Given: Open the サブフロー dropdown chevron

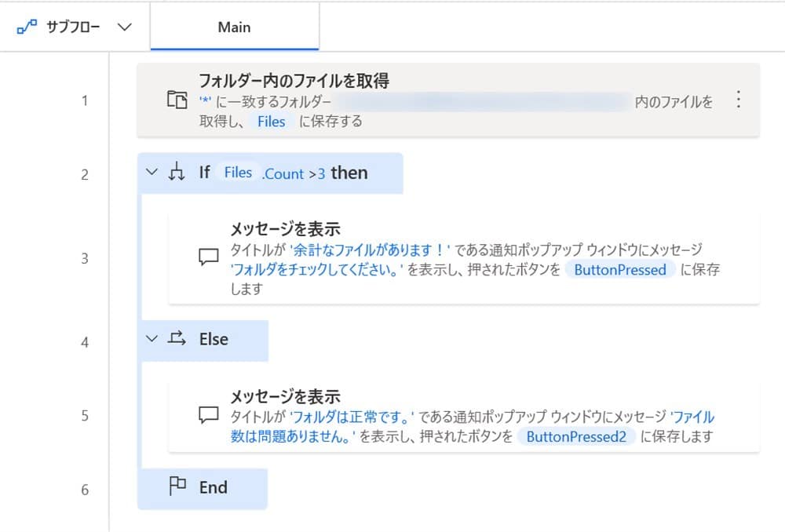Looking at the screenshot, I should (x=123, y=27).
